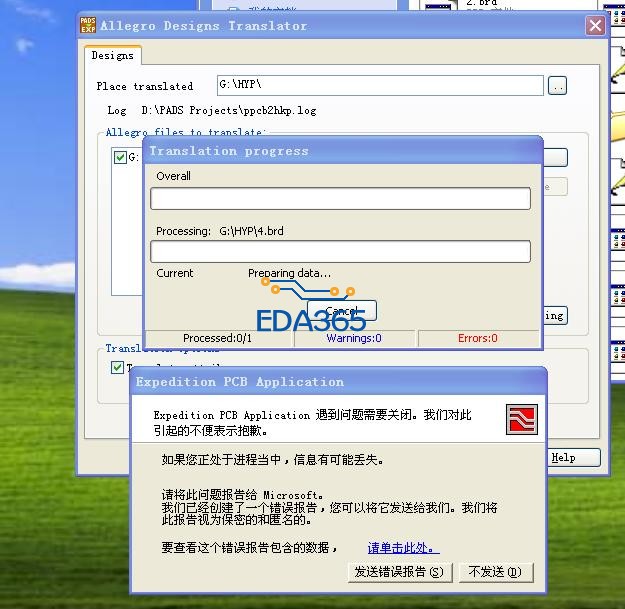The width and height of the screenshot is (625, 609).
Task: Click the Place translated path field
Action: [x=380, y=85]
